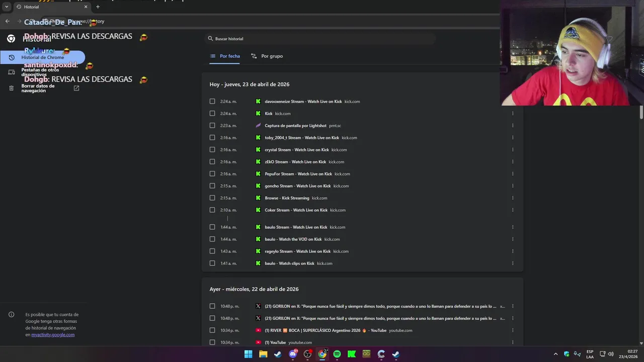This screenshot has width=644, height=362.
Task: Open Historial de Chrome in sidebar
Action: 43,57
